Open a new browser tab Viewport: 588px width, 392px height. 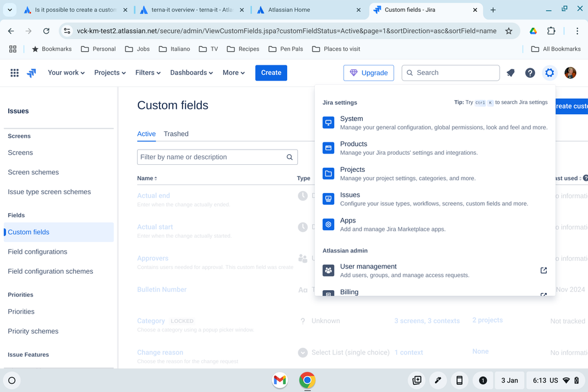pyautogui.click(x=493, y=10)
